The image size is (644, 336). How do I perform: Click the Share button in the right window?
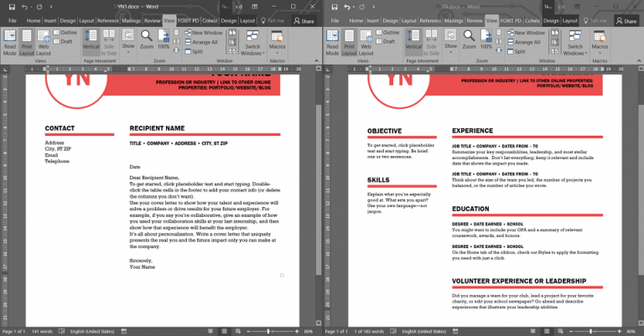626,20
